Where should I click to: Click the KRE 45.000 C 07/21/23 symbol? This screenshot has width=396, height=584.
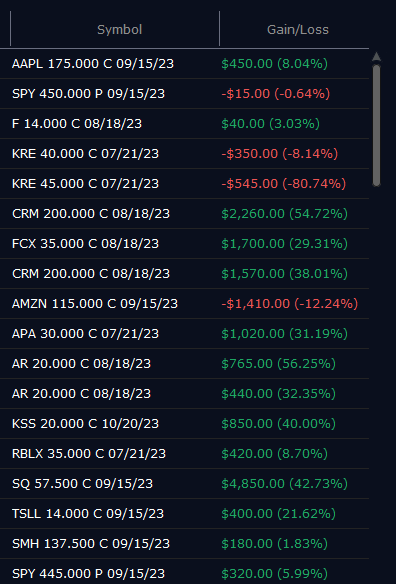(85, 184)
